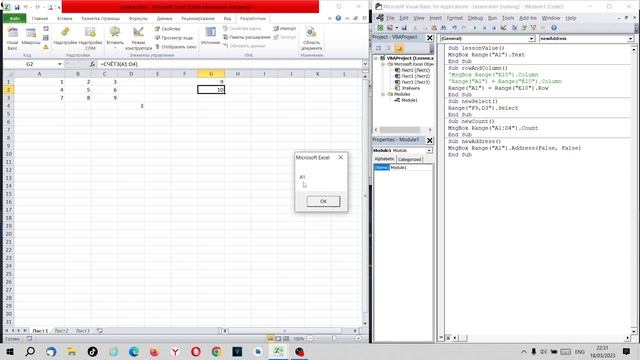This screenshot has height=360, width=640.
Task: Switch to the View (Вид) ribbon tab
Action: click(x=227, y=18)
